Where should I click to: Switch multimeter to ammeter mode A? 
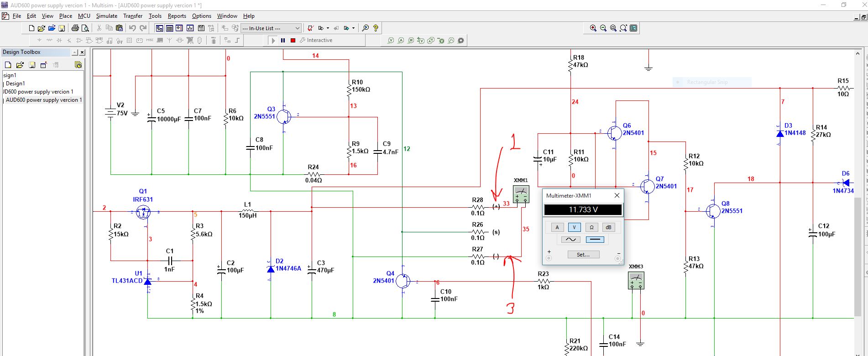(x=557, y=227)
